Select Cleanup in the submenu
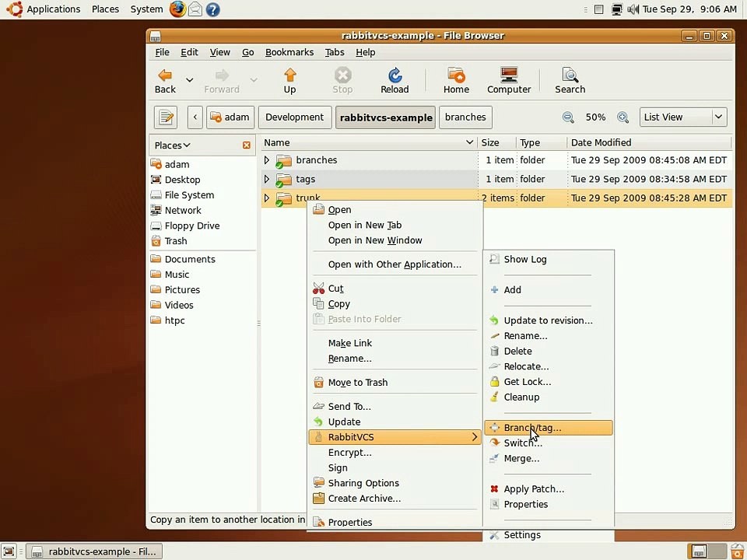The image size is (747, 560). (549, 397)
